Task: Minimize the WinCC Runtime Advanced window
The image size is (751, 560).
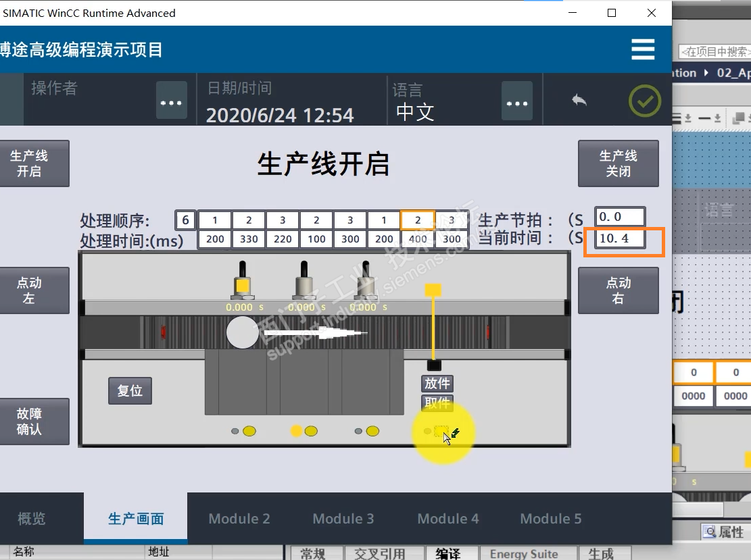Action: [x=573, y=13]
